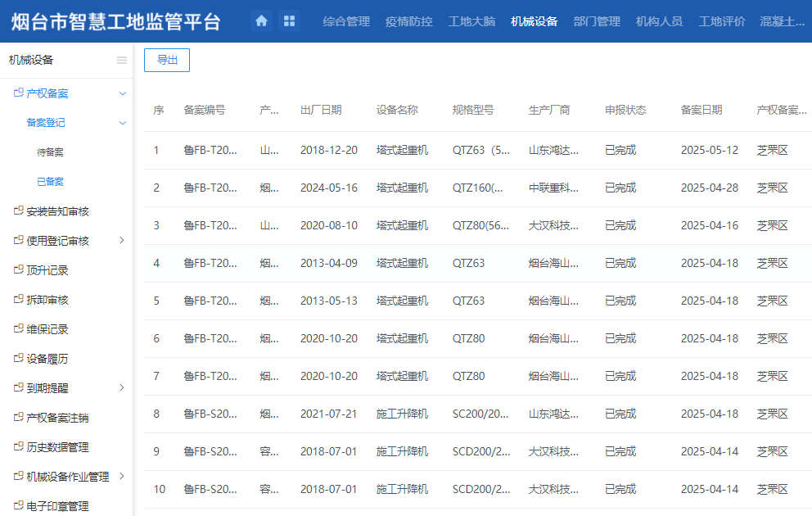Click filing date 2025-05-12
Image resolution: width=812 pixels, height=516 pixels.
coord(710,150)
